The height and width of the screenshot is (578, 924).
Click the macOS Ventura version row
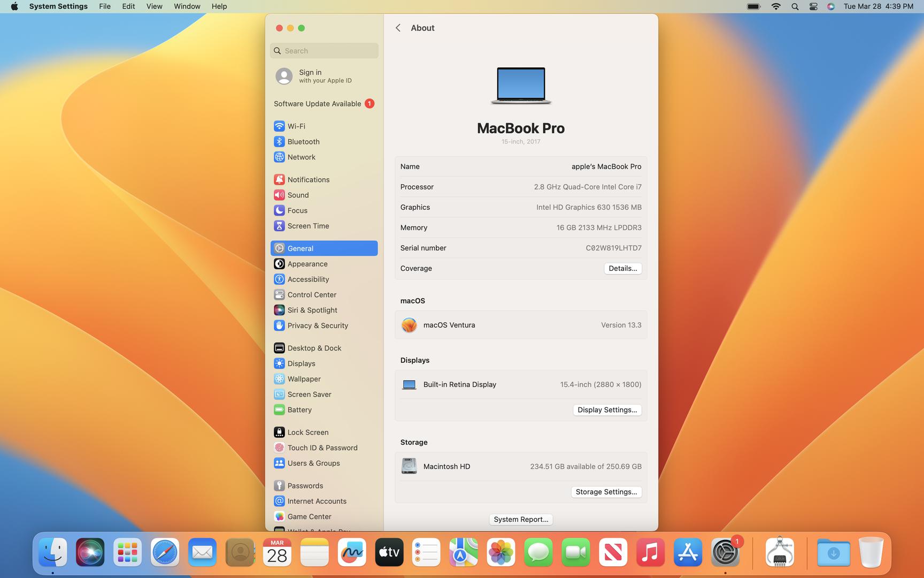point(521,325)
